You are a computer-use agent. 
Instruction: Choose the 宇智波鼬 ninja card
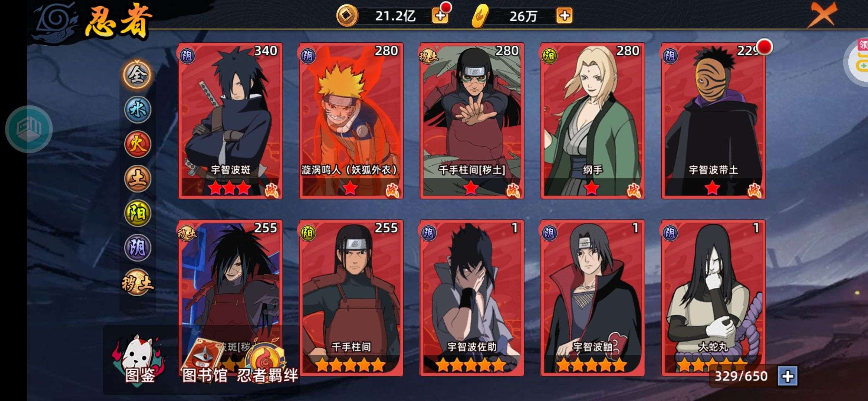pyautogui.click(x=592, y=298)
